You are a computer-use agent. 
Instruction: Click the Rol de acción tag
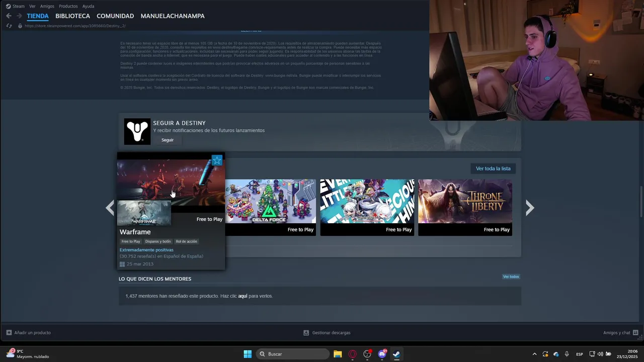[x=186, y=241]
